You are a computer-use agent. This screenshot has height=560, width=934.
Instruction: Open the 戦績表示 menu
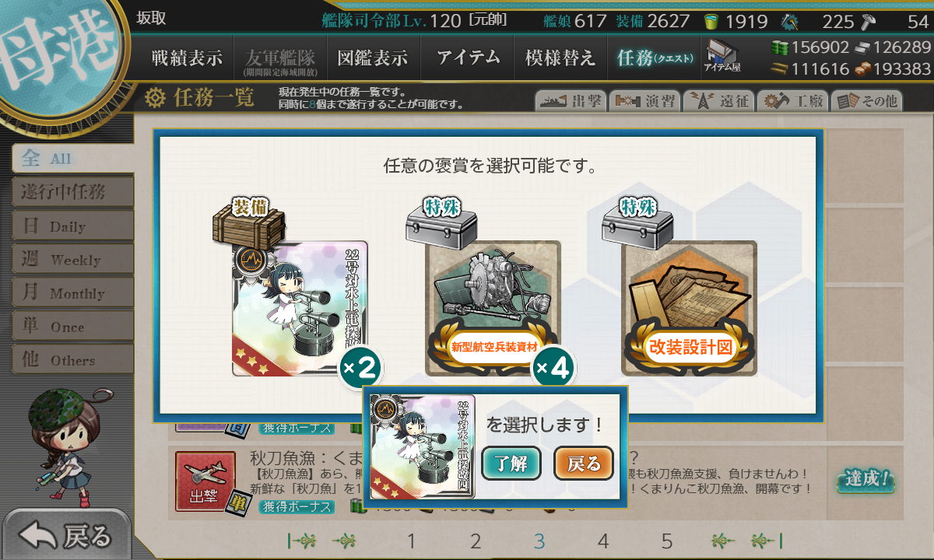coord(187,58)
